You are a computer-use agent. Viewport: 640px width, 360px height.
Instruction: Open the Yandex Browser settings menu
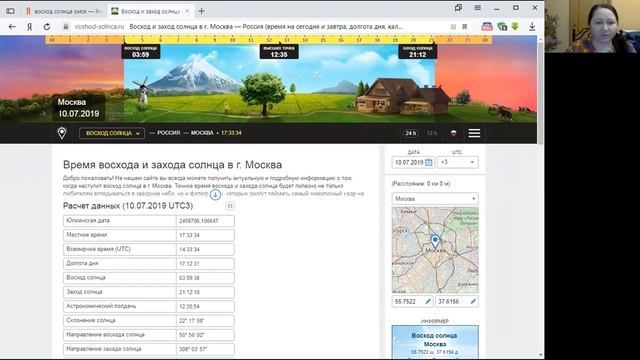point(477,8)
